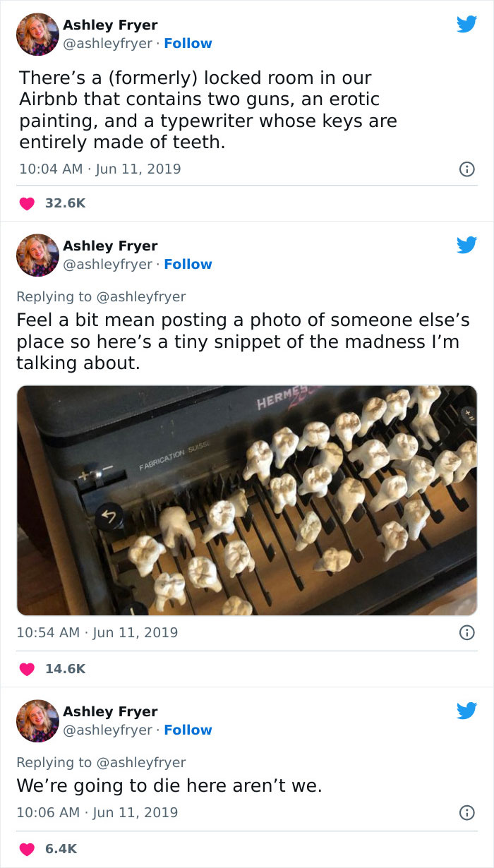Like the photo tweet with 14.6K heart
The height and width of the screenshot is (868, 494).
(x=26, y=668)
